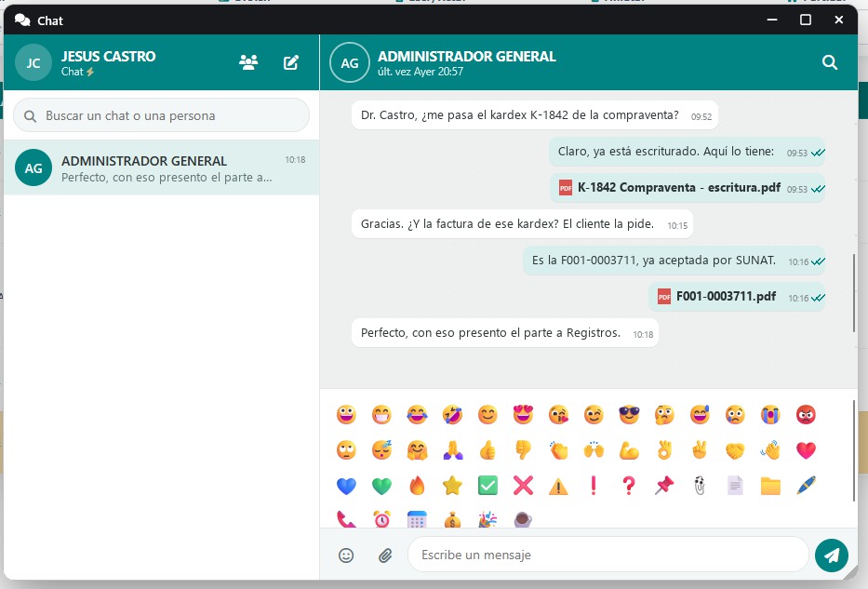Insert the coffee cup emoji
The image size is (868, 589).
[523, 519]
